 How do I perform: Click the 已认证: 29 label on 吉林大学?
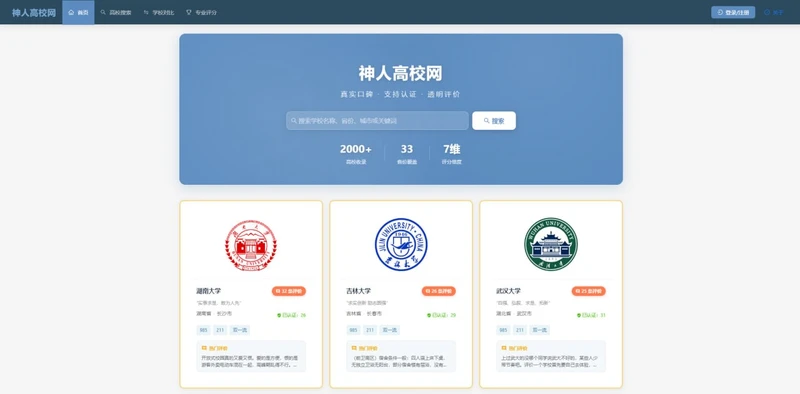click(x=441, y=315)
